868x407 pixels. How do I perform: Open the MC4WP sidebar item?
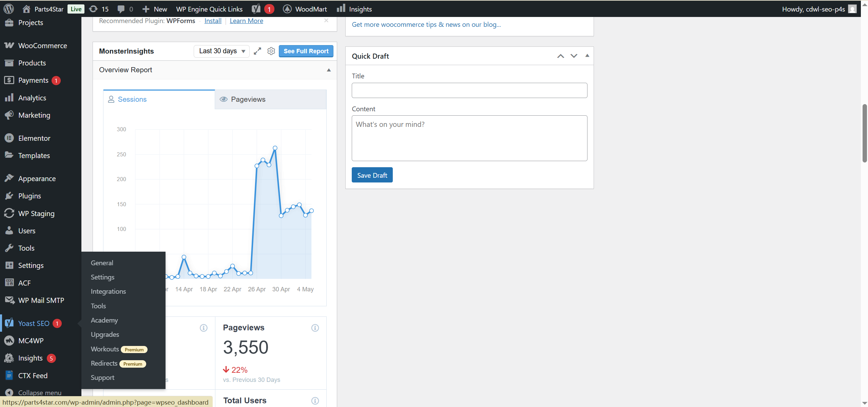pos(30,341)
